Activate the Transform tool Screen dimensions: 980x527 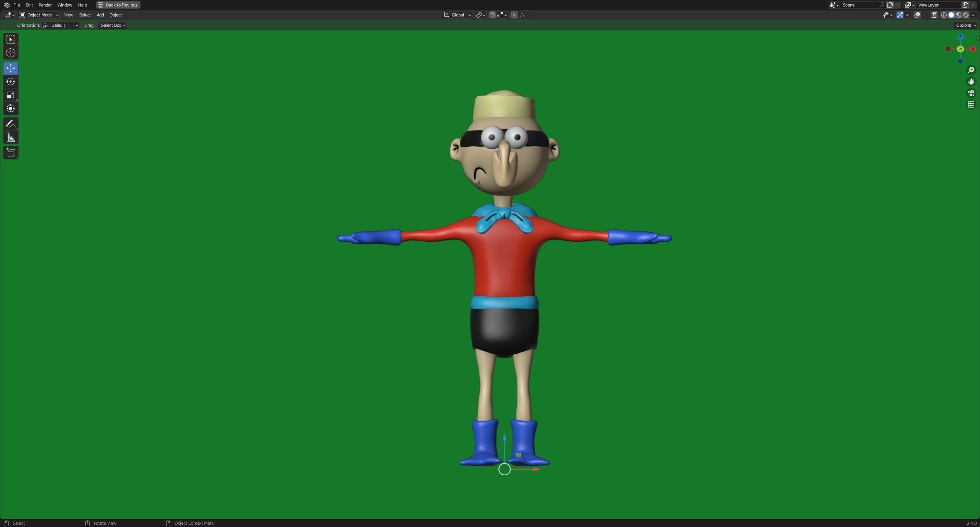11,108
